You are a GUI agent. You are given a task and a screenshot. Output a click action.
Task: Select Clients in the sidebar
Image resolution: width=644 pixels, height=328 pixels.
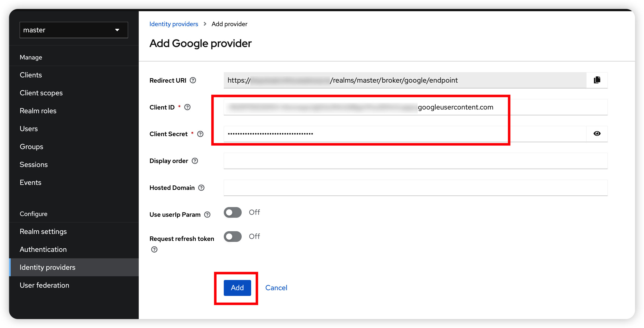pos(31,75)
